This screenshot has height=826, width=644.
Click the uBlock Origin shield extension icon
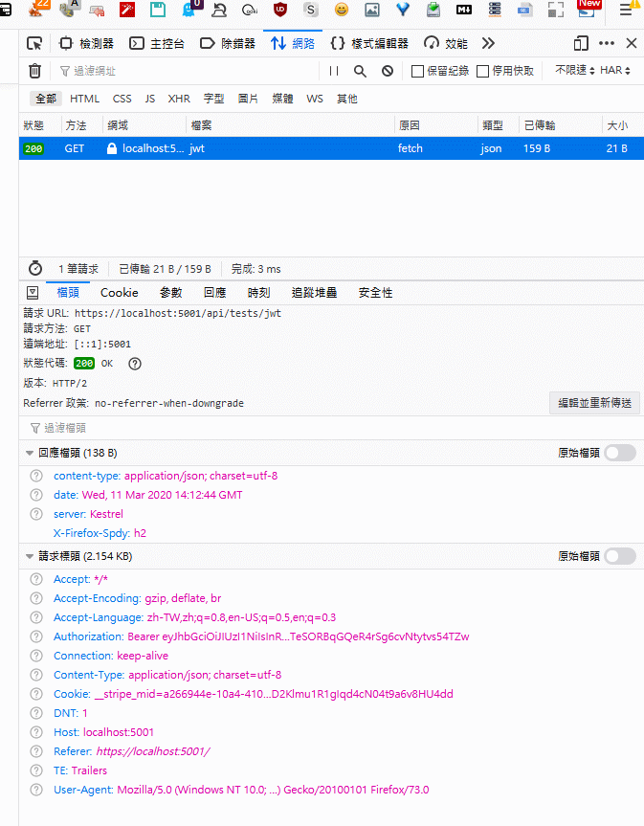pyautogui.click(x=280, y=10)
